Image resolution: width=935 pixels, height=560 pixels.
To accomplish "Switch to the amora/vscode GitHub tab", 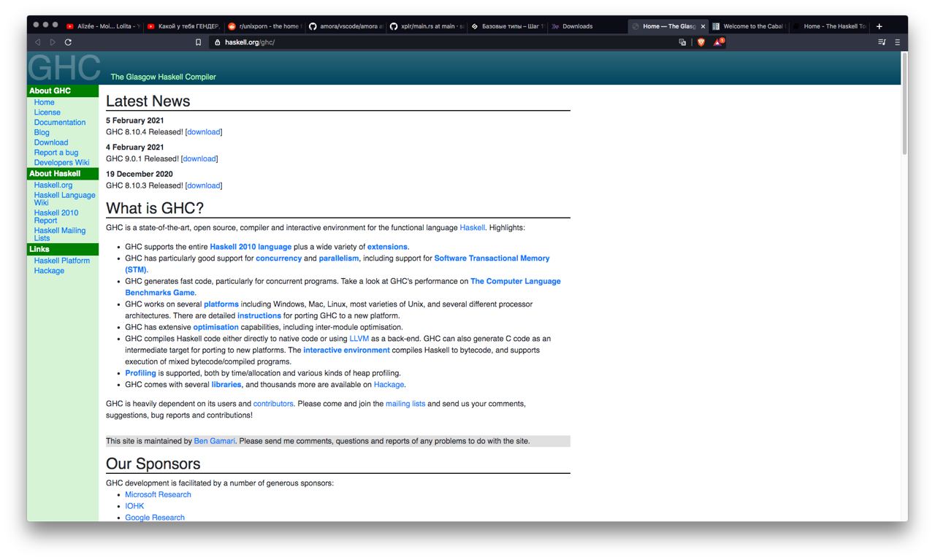I will click(344, 26).
